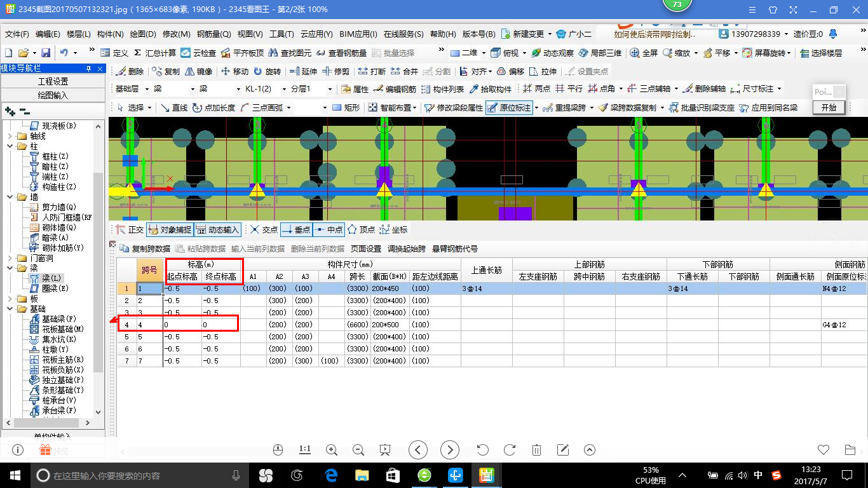The height and width of the screenshot is (488, 868).
Task: Open the 文件(F) menu
Action: (17, 34)
